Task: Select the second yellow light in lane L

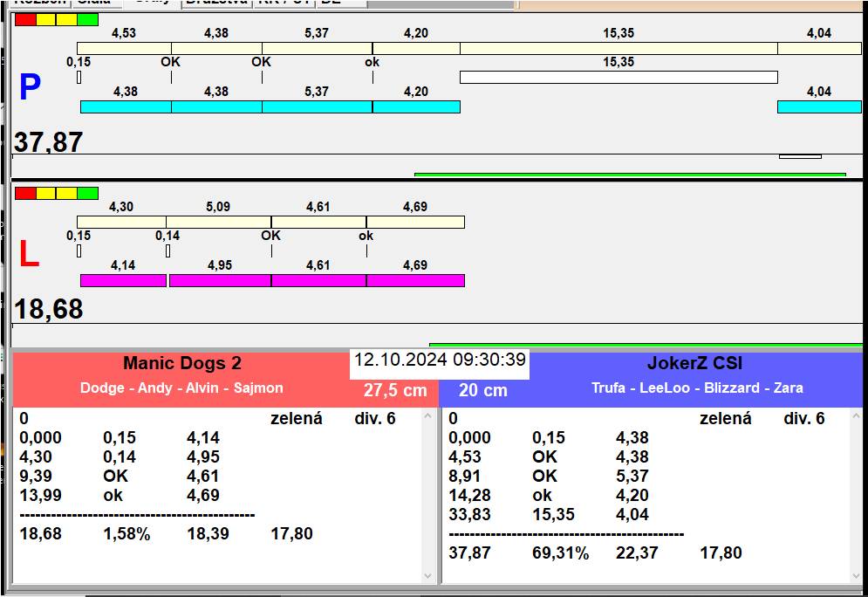Action: 67,193
